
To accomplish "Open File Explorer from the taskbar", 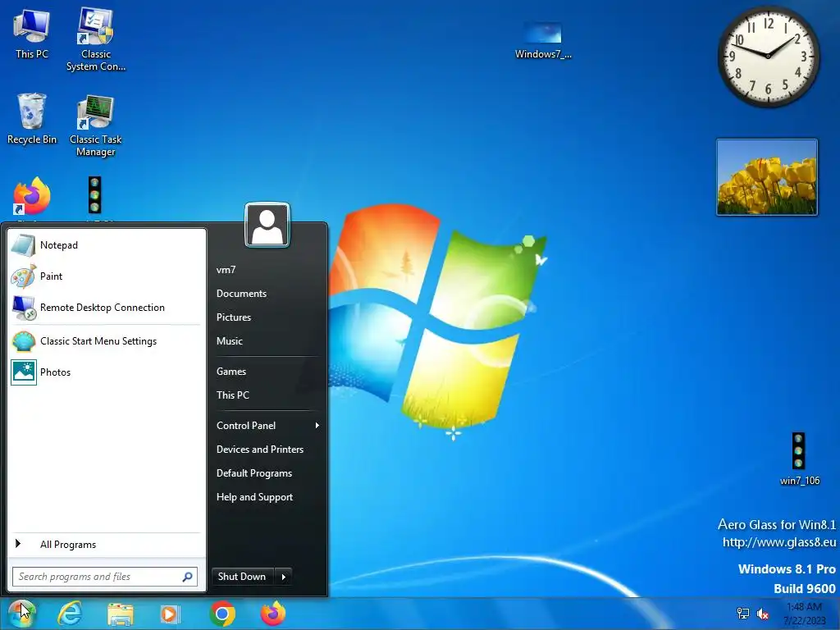I will (x=121, y=614).
